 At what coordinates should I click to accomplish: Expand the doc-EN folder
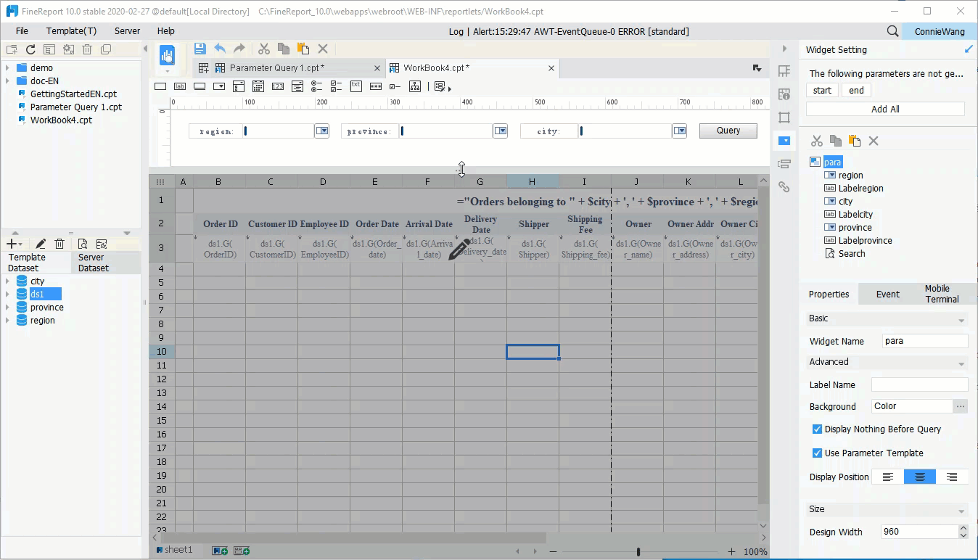coord(7,81)
